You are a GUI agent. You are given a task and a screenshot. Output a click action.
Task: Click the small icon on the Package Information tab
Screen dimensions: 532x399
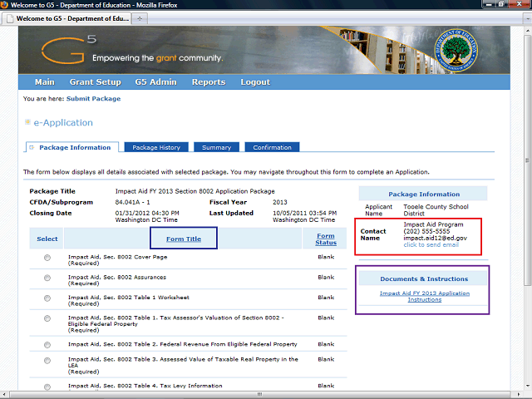pos(32,147)
